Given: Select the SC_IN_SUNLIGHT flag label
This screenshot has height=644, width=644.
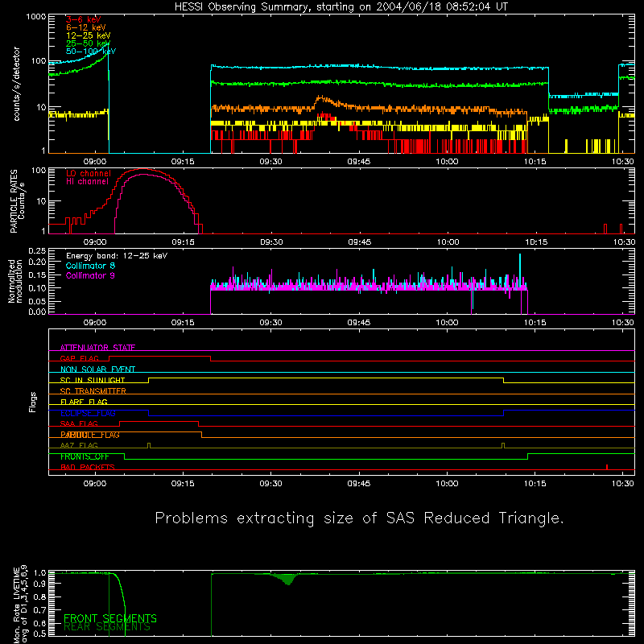Looking at the screenshot, I should click(x=93, y=380).
